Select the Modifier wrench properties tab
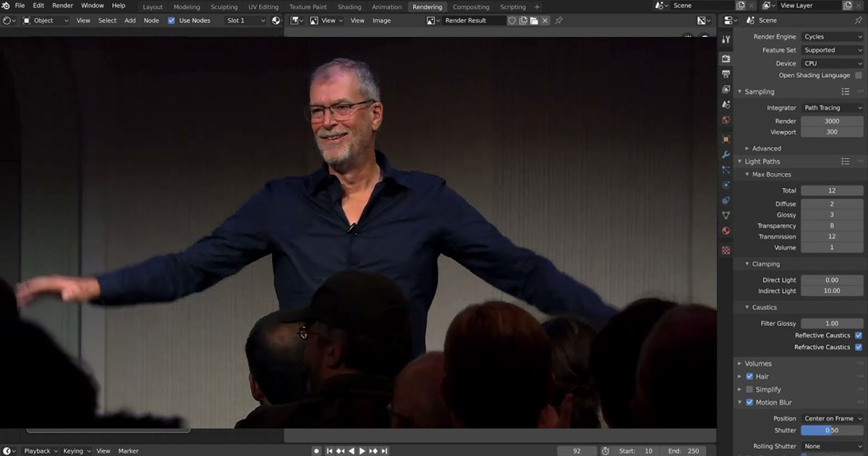This screenshot has height=456, width=868. click(726, 154)
